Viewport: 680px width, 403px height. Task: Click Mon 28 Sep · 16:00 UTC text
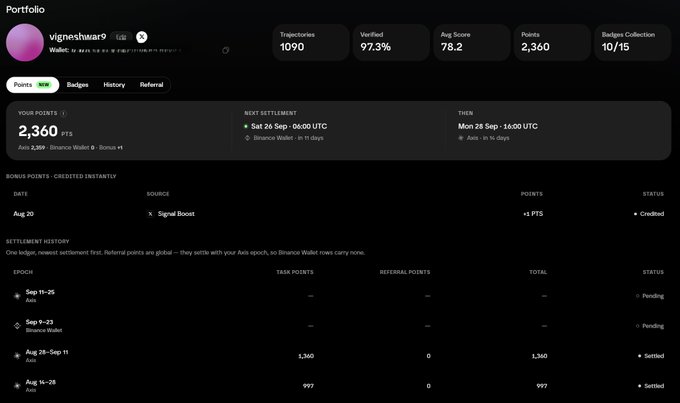click(497, 126)
